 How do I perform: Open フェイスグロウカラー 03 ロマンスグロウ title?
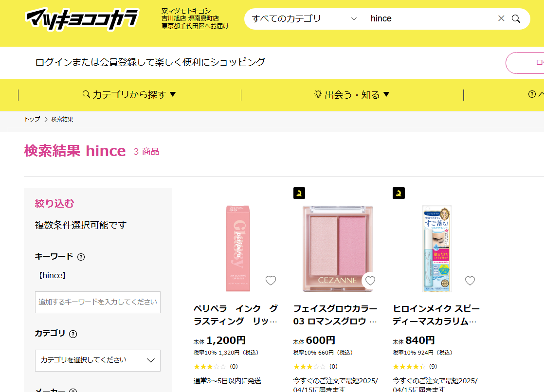click(x=335, y=315)
